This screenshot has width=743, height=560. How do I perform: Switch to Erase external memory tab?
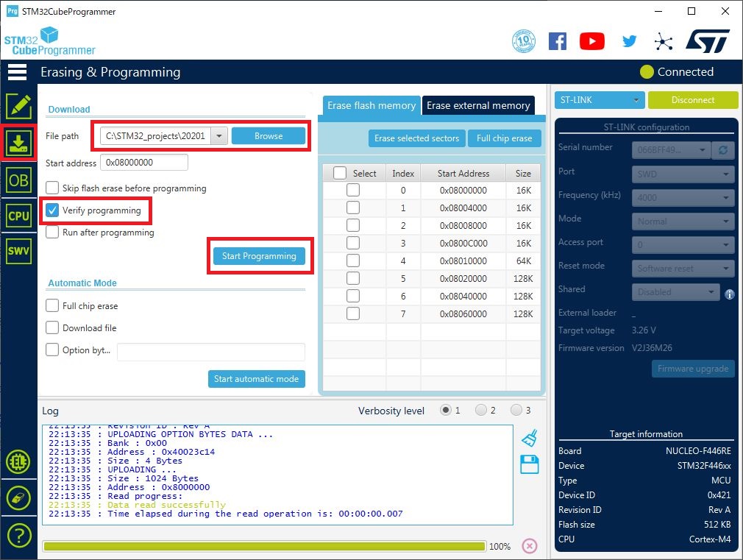[x=478, y=106]
